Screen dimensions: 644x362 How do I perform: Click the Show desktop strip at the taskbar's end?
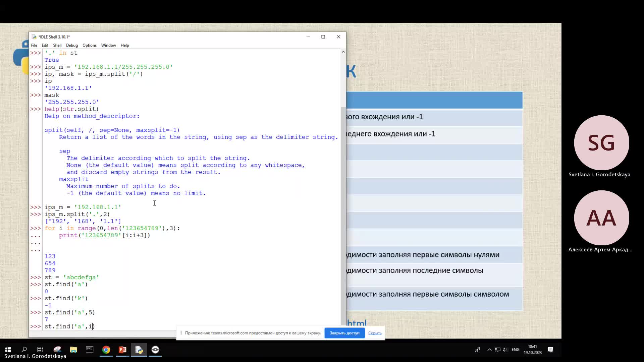pyautogui.click(x=560, y=350)
